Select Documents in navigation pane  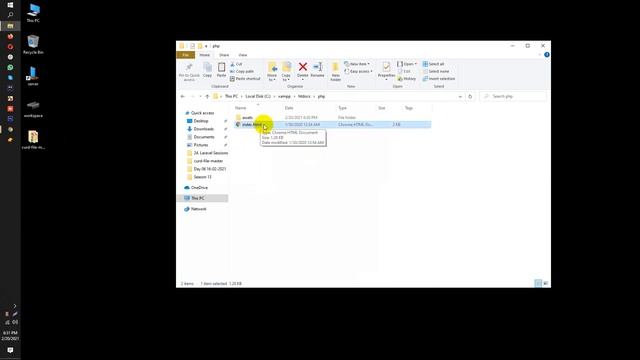coord(204,137)
